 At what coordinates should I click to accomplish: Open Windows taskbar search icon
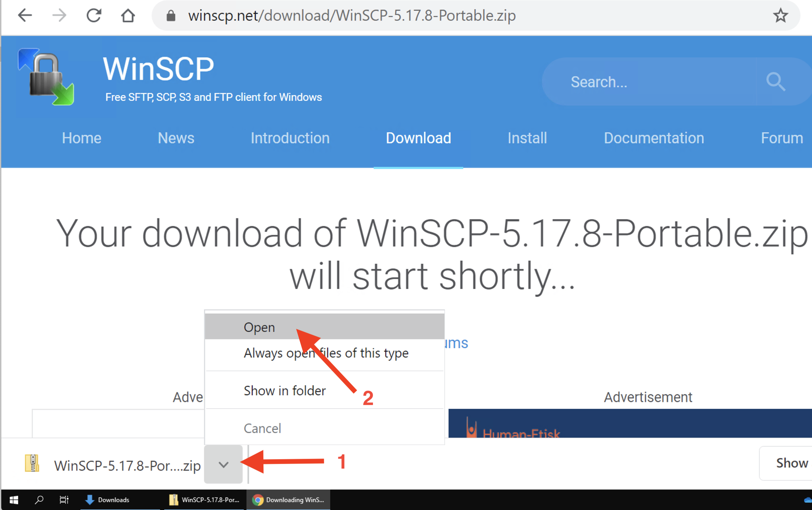coord(39,500)
